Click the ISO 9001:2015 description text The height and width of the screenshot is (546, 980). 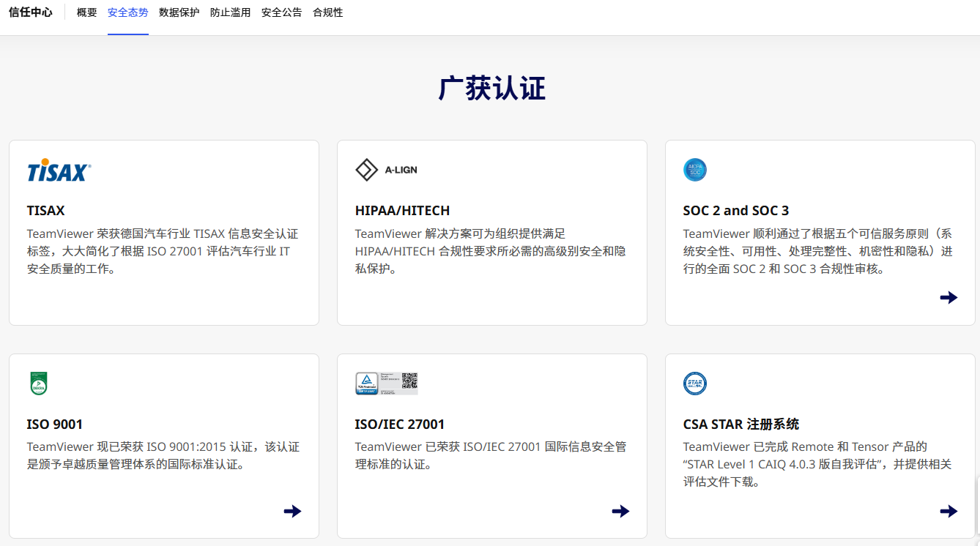pyautogui.click(x=163, y=455)
